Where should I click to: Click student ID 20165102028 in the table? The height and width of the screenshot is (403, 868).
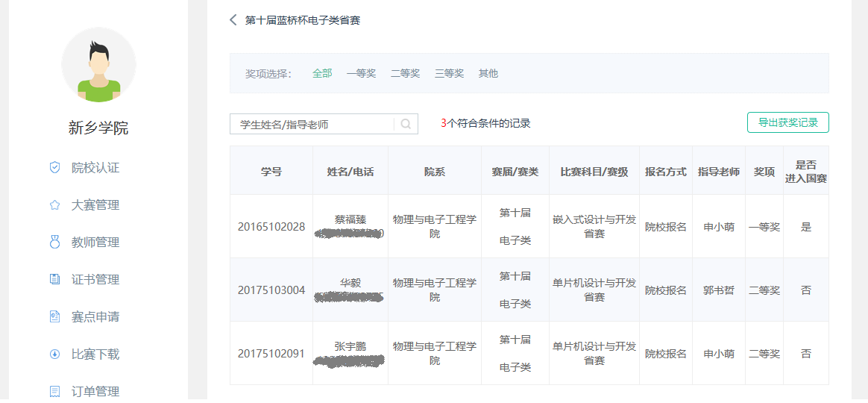coord(271,227)
